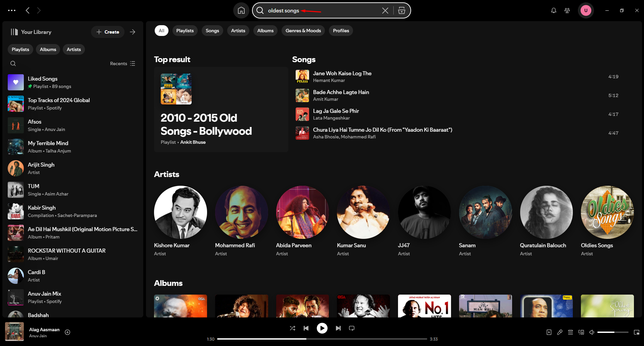Open the lyrics view
Image resolution: width=644 pixels, height=346 pixels.
tap(559, 332)
